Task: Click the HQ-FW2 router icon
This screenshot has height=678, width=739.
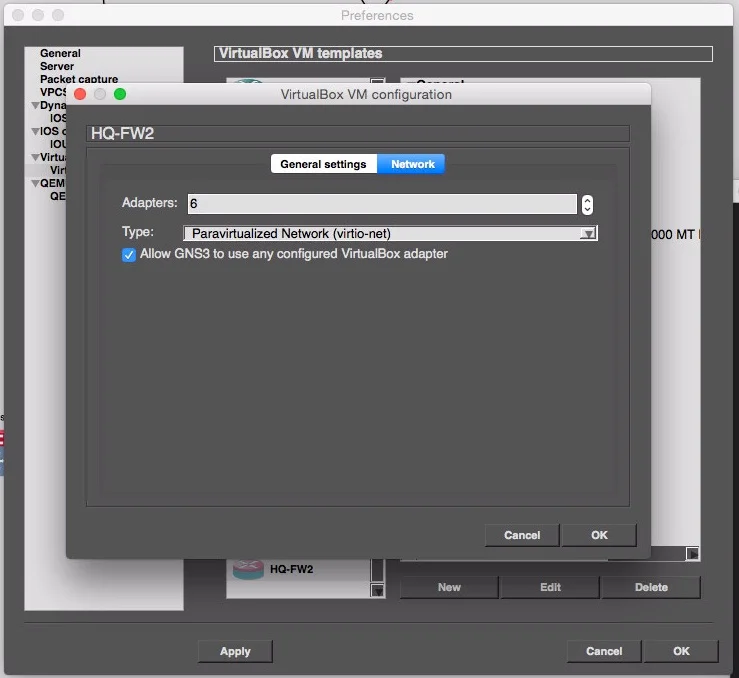Action: (x=248, y=569)
